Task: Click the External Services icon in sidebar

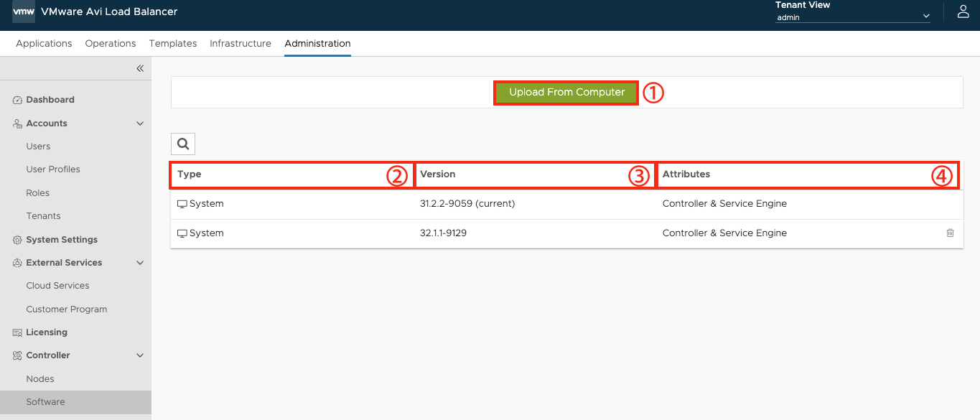Action: (x=18, y=263)
